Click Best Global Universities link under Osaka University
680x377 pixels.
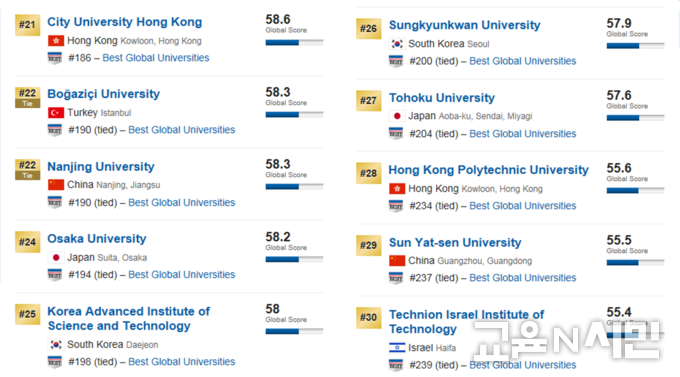pos(182,275)
